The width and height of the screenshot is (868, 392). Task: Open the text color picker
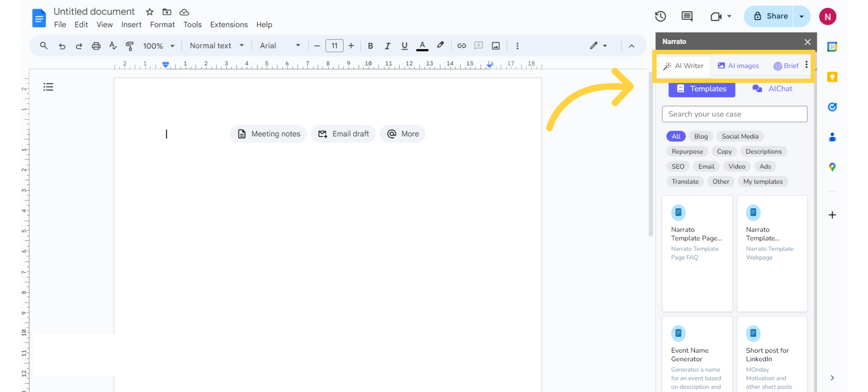tap(422, 46)
